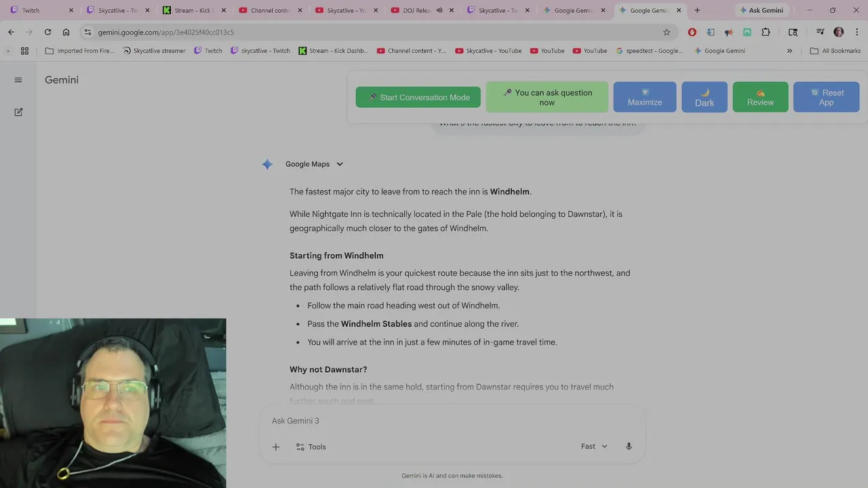Mute the DOJ Release tab audio icon
This screenshot has width=868, height=488.
tap(439, 10)
